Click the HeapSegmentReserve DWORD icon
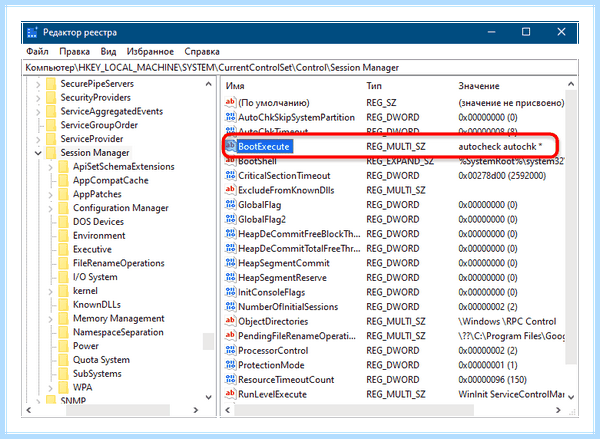Viewport: 600px width, 439px height. (230, 277)
